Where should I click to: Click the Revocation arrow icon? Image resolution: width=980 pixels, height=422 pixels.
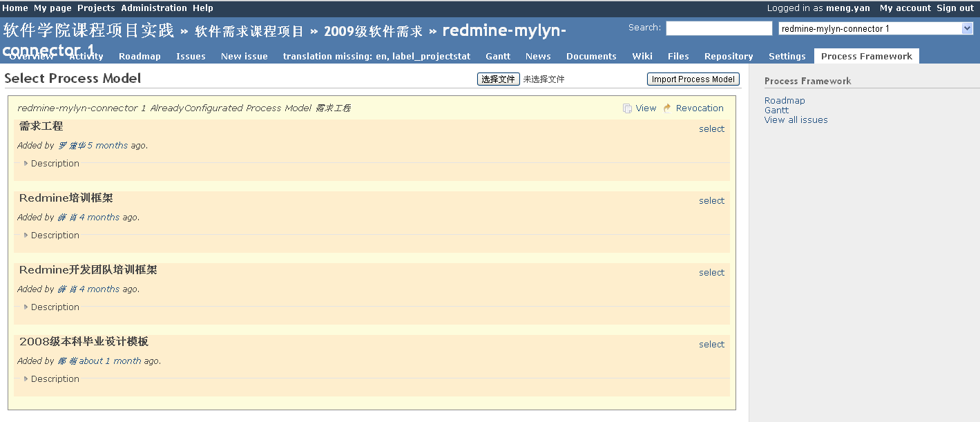pos(667,108)
